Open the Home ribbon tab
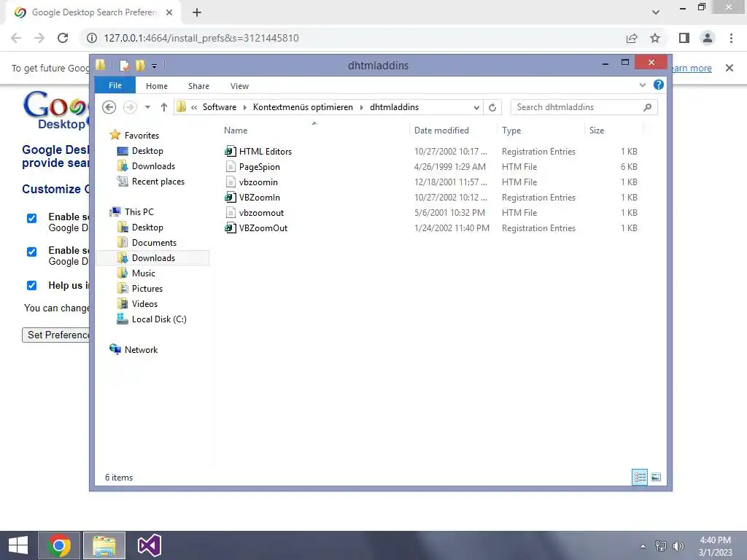 pyautogui.click(x=157, y=86)
